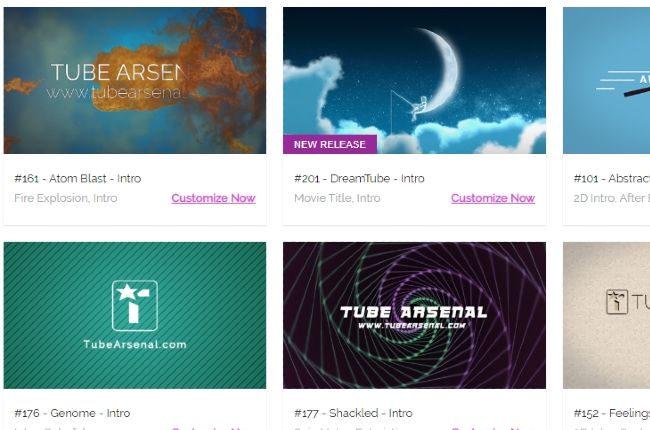Image resolution: width=650 pixels, height=430 pixels.
Task: Click the TubeArsenal.com text in Genome thumbnail
Action: tap(135, 345)
